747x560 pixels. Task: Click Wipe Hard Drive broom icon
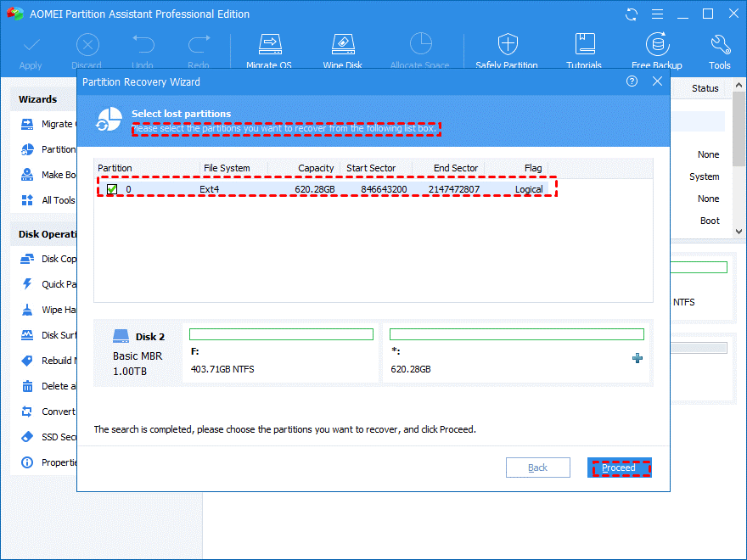pos(27,310)
